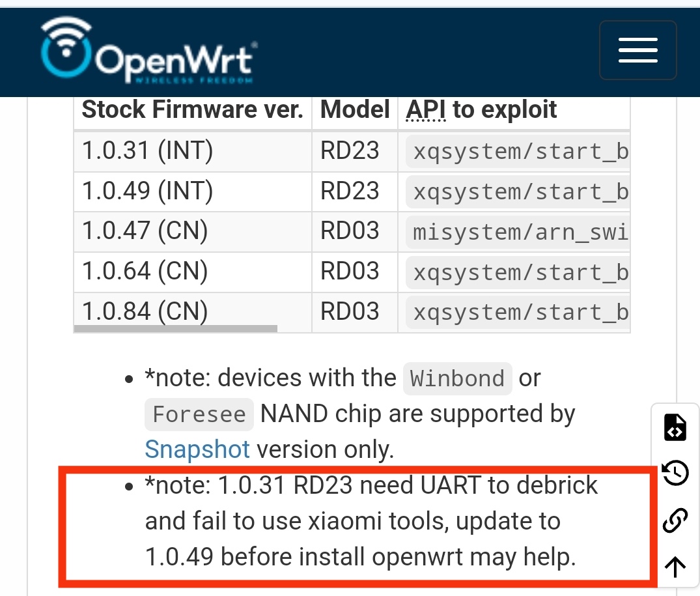Click the 1.0.84 (CN) row

pyautogui.click(x=352, y=311)
